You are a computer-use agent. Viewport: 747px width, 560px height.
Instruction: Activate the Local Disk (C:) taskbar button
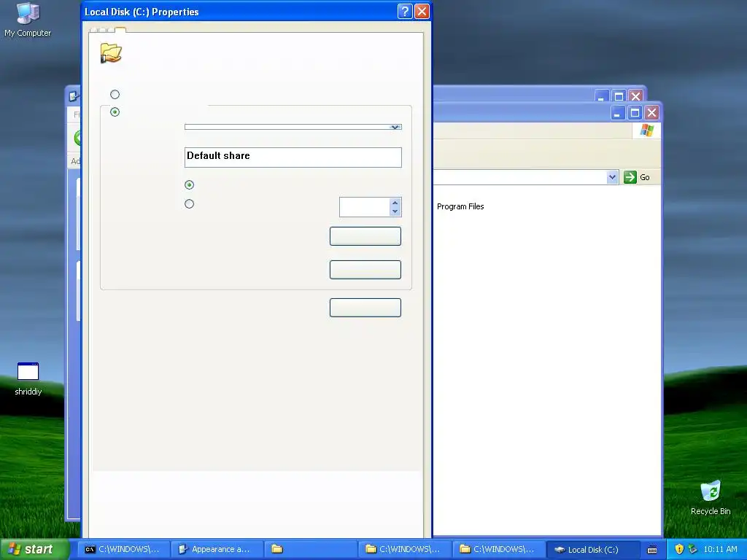click(x=592, y=549)
